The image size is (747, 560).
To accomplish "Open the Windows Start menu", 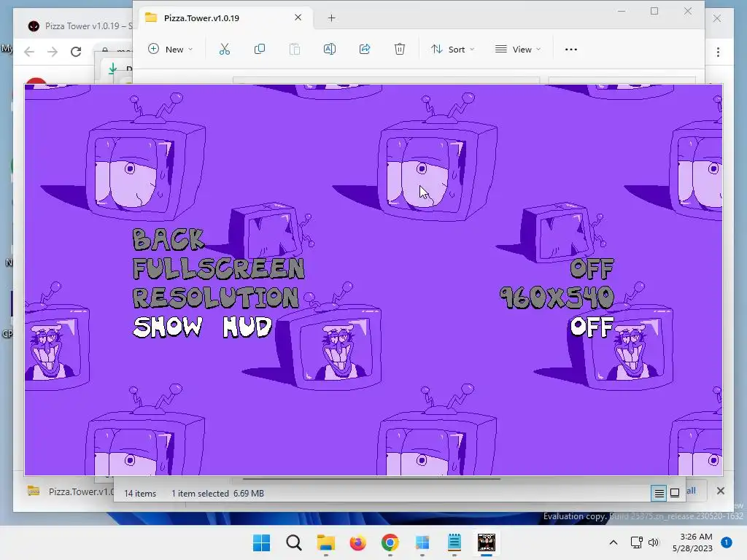I will [x=261, y=542].
